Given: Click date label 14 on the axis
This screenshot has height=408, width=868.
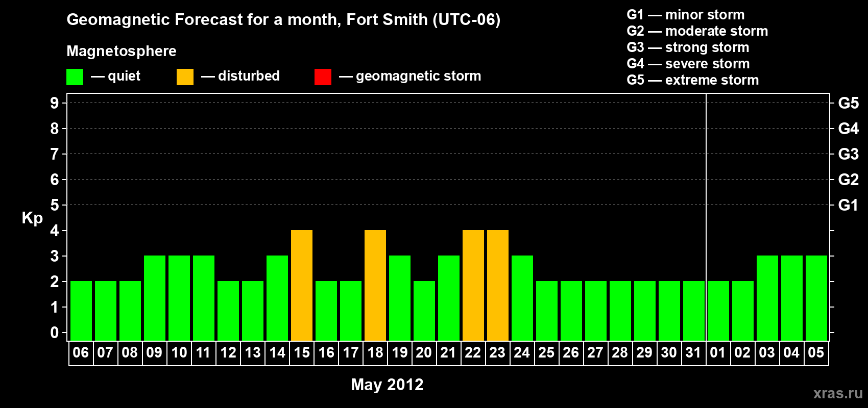Looking at the screenshot, I should coord(277,353).
